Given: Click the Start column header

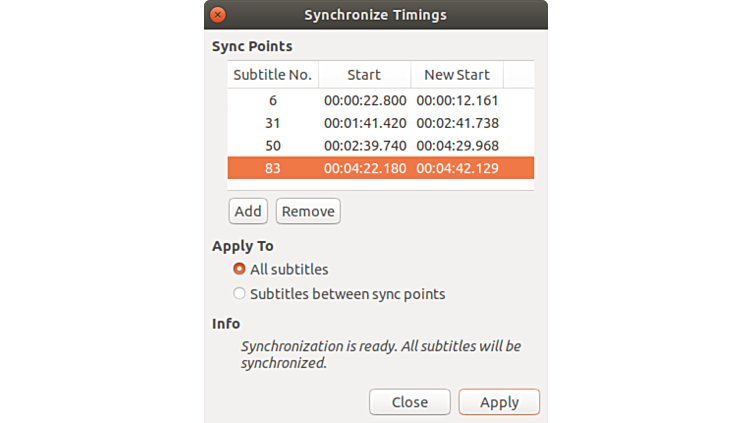Looking at the screenshot, I should 364,75.
